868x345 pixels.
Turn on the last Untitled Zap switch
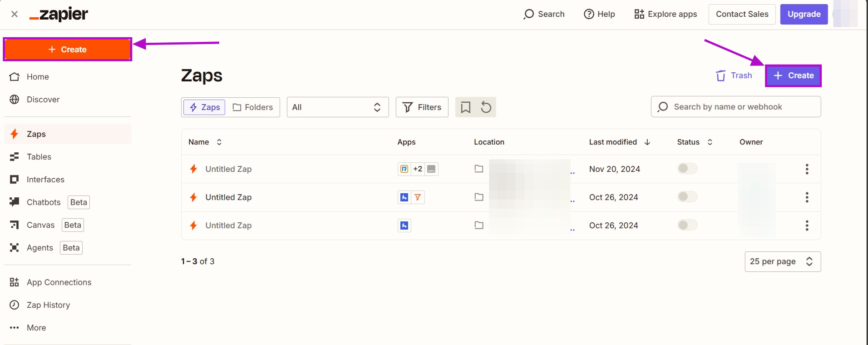(x=687, y=225)
